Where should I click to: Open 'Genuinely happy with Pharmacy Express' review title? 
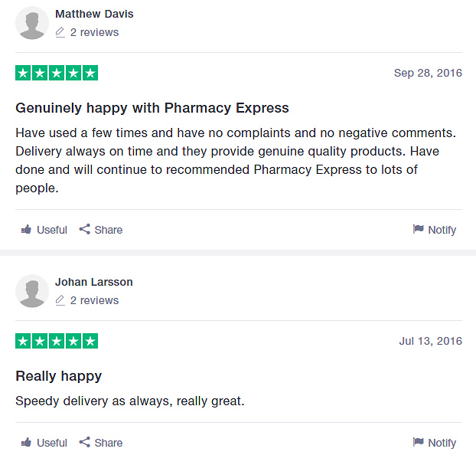click(x=152, y=108)
